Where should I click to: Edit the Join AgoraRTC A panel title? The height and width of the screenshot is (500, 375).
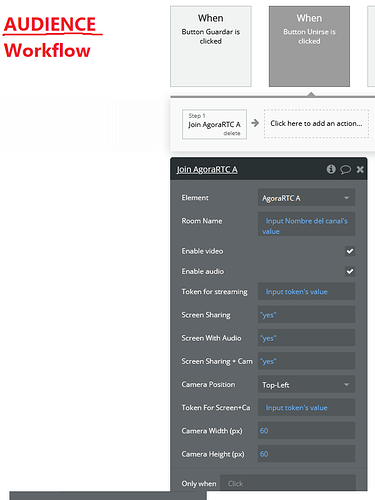[x=207, y=169]
